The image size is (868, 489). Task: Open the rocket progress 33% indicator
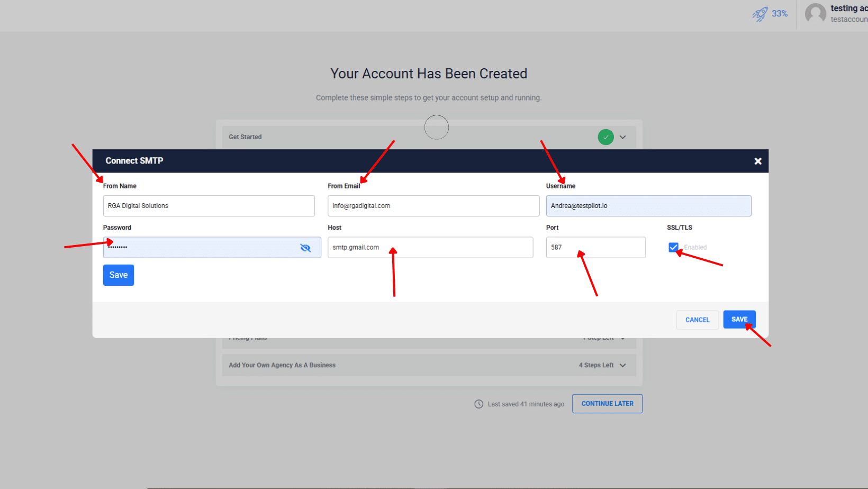[x=770, y=14]
